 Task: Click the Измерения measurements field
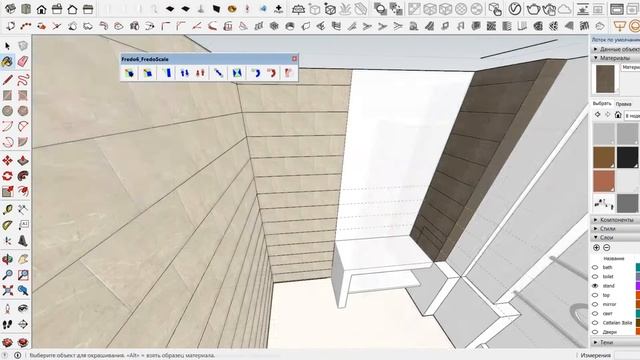(627, 355)
